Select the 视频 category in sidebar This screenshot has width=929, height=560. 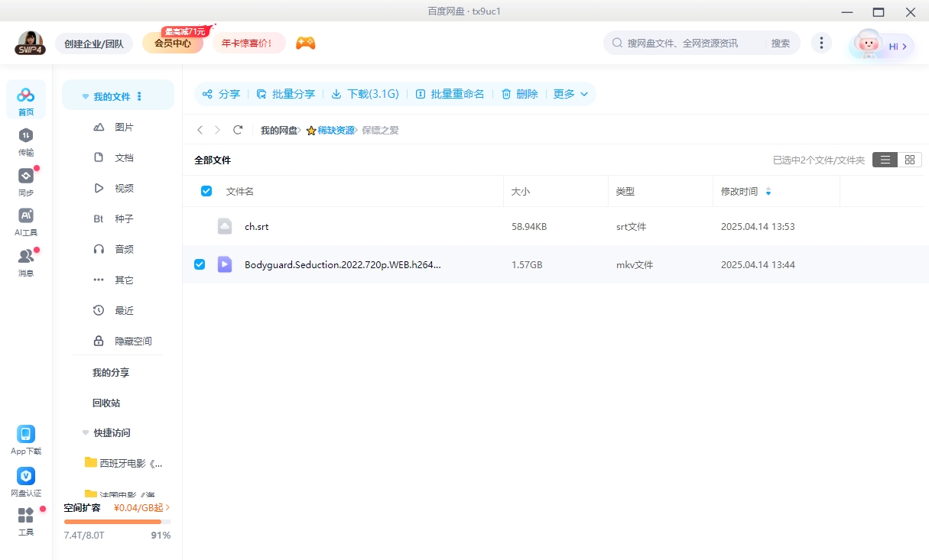(124, 188)
